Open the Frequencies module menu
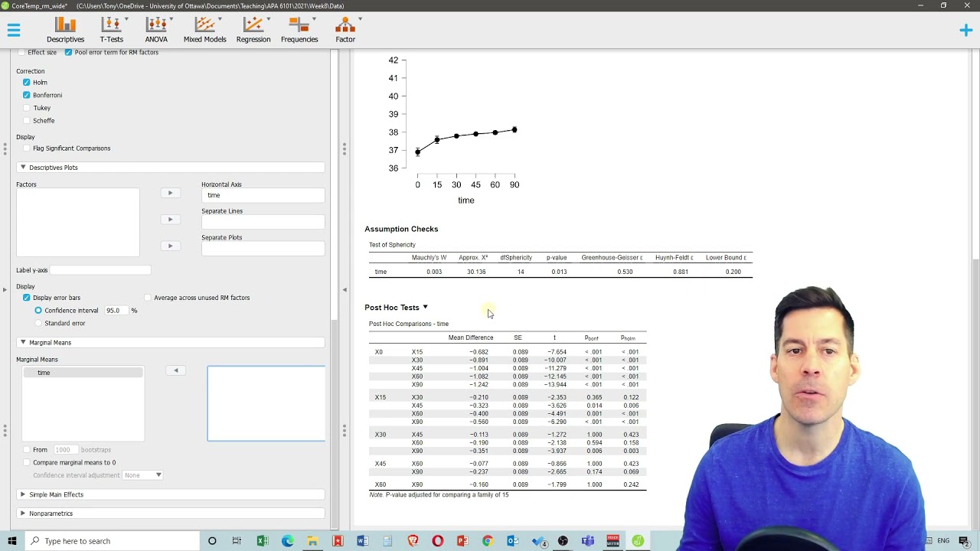980x551 pixels. (299, 30)
